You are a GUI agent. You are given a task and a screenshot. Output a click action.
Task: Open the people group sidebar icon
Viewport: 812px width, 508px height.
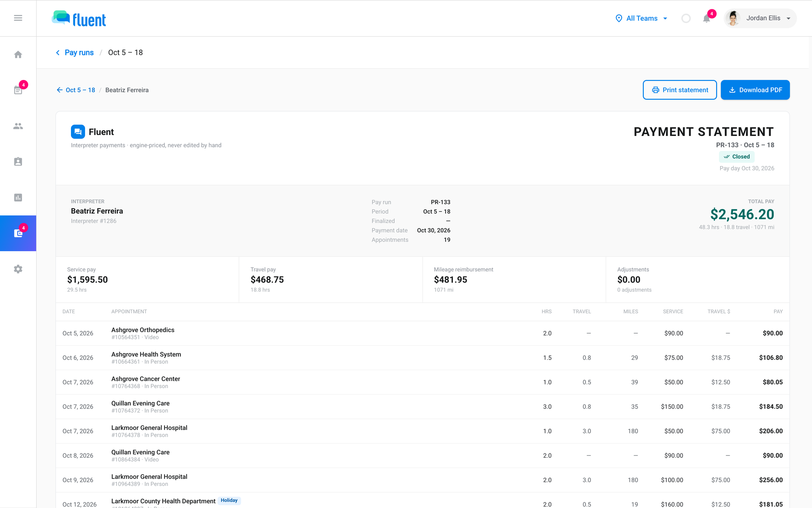[x=18, y=126]
